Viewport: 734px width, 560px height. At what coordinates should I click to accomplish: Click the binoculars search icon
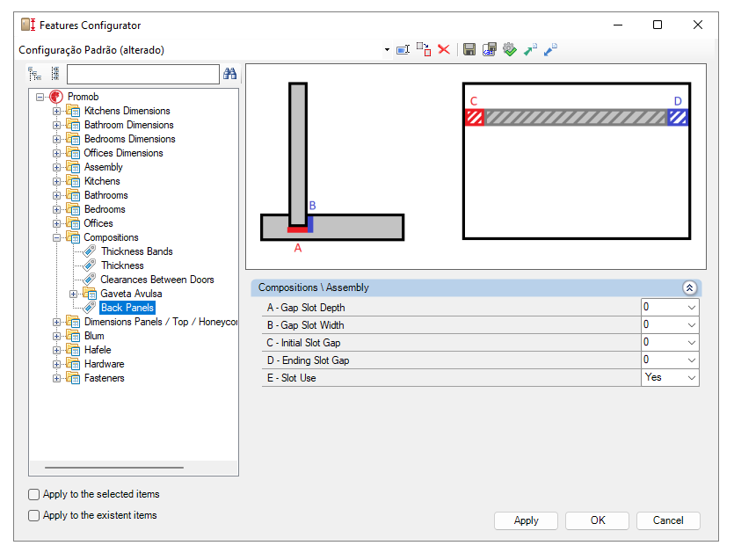[x=229, y=74]
